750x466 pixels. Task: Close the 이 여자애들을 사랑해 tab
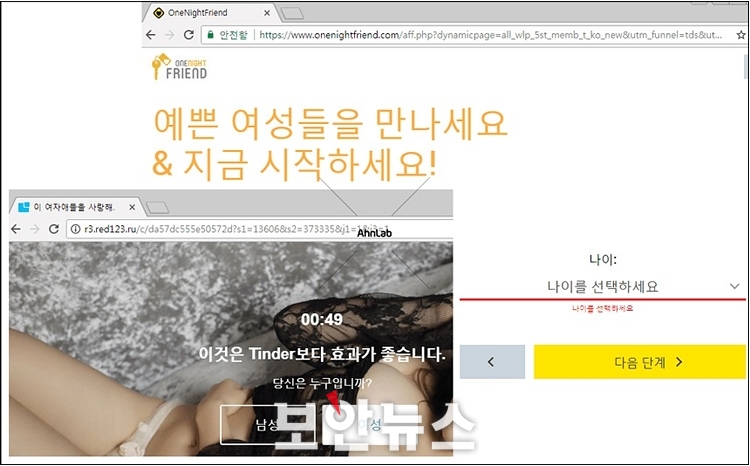click(x=132, y=207)
